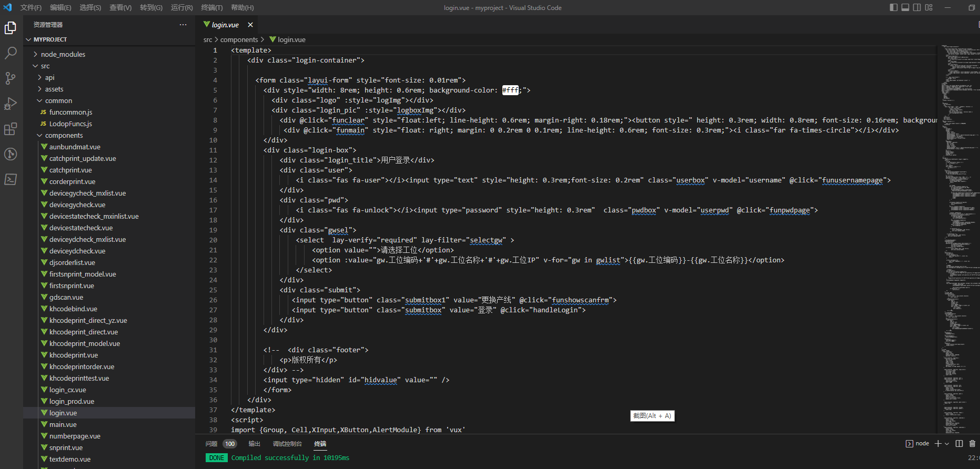This screenshot has width=980, height=469.
Task: Select the node terminal entry
Action: click(917, 444)
